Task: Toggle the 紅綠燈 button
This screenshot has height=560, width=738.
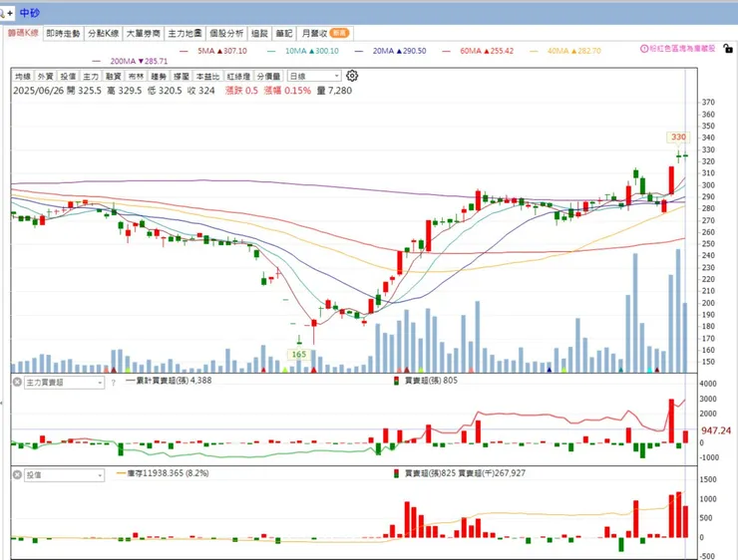Action: tap(237, 76)
